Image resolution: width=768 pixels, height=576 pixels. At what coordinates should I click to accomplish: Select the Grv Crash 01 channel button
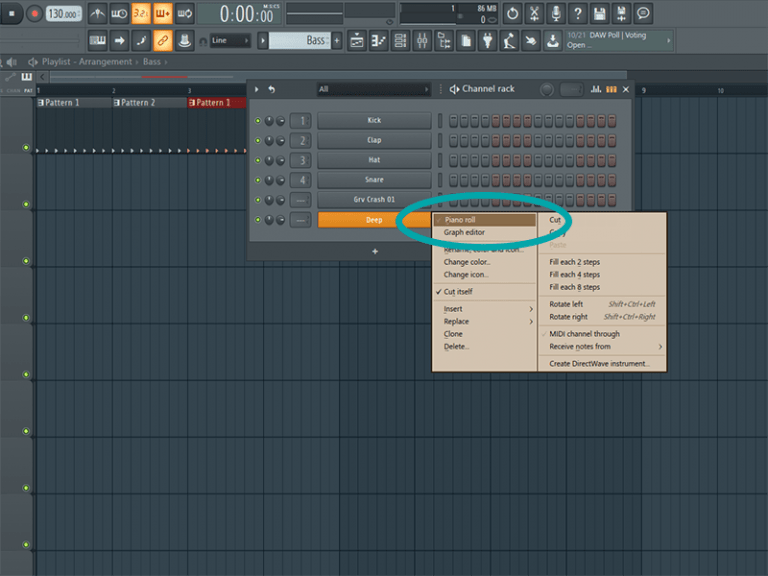(374, 200)
